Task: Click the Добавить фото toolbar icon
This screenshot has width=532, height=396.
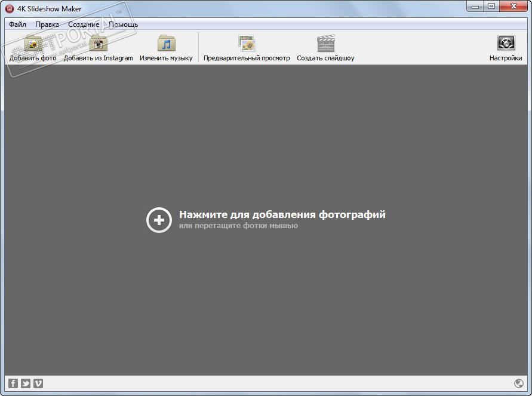Action: (33, 44)
